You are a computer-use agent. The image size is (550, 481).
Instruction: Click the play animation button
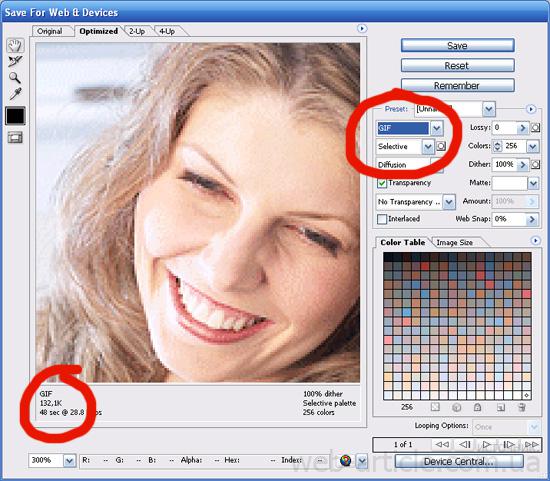(x=486, y=445)
